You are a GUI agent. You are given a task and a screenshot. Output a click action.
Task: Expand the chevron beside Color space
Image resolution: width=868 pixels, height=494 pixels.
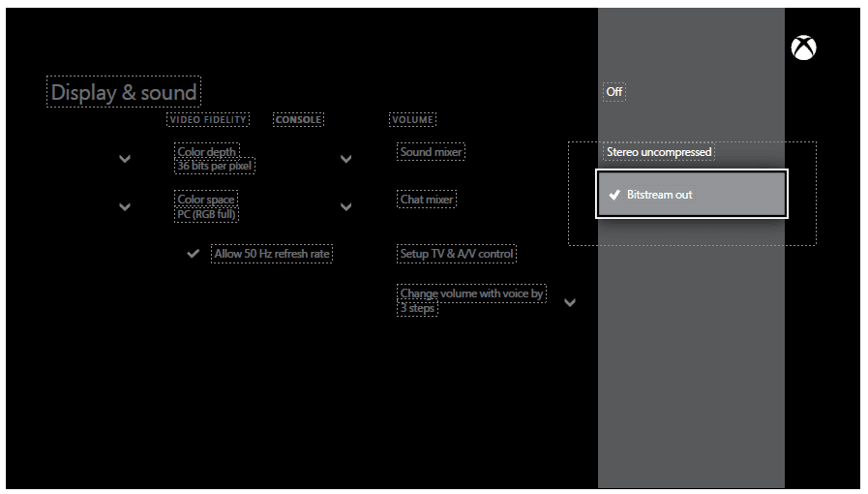click(125, 206)
